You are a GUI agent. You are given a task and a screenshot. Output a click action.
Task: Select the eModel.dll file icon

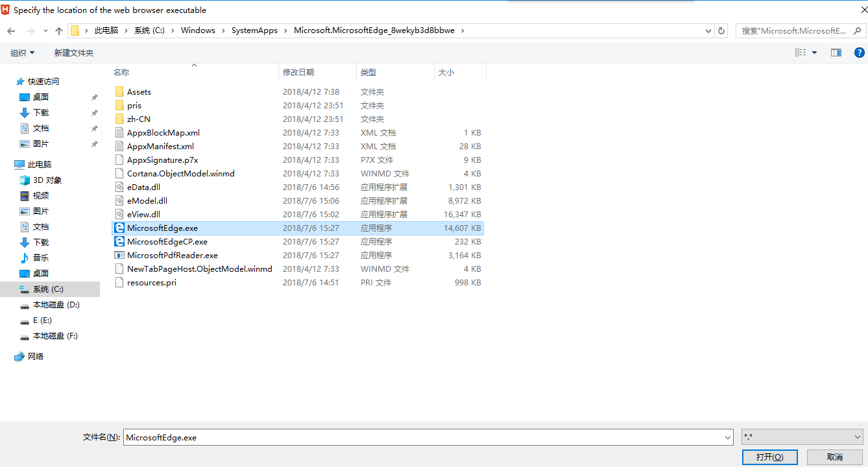[119, 200]
